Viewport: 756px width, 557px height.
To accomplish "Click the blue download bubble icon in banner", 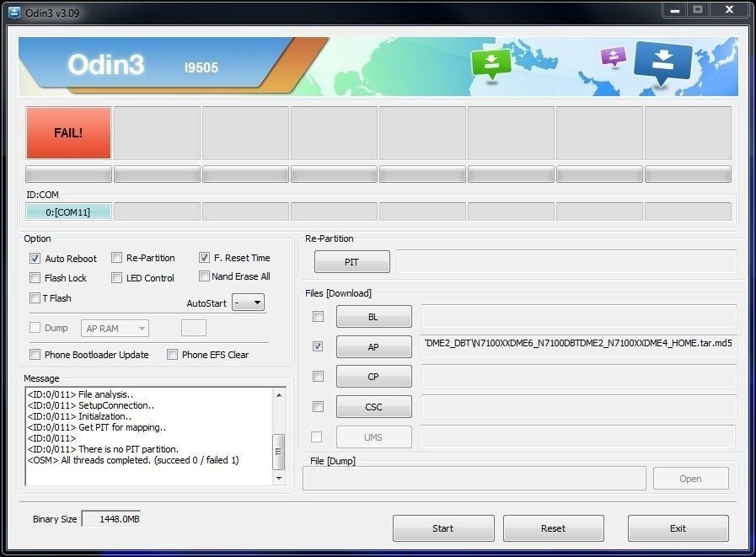I will point(663,63).
